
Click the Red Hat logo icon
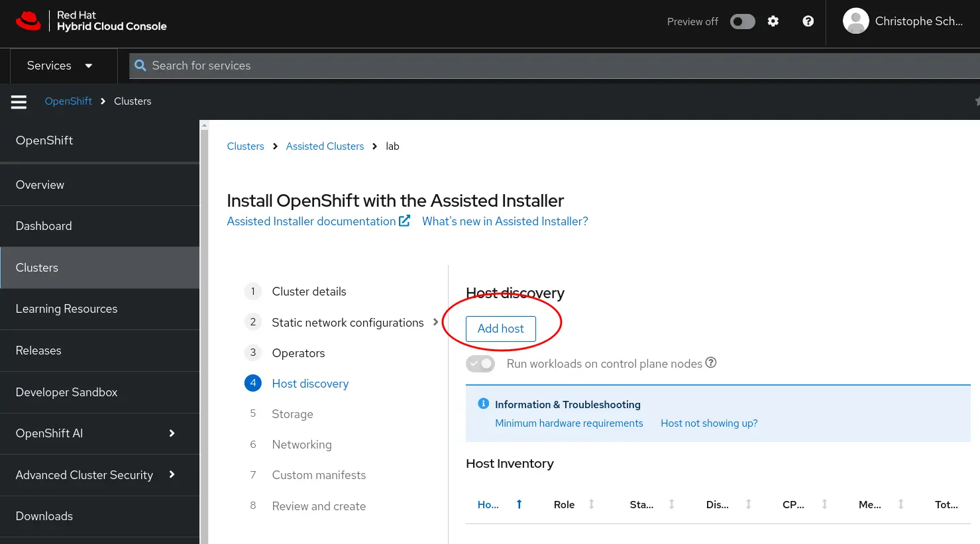coord(28,21)
